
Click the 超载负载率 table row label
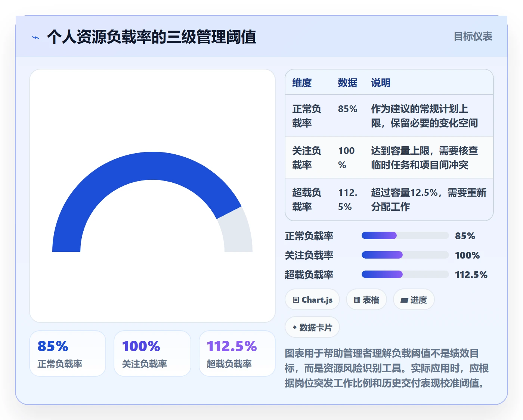click(x=307, y=200)
